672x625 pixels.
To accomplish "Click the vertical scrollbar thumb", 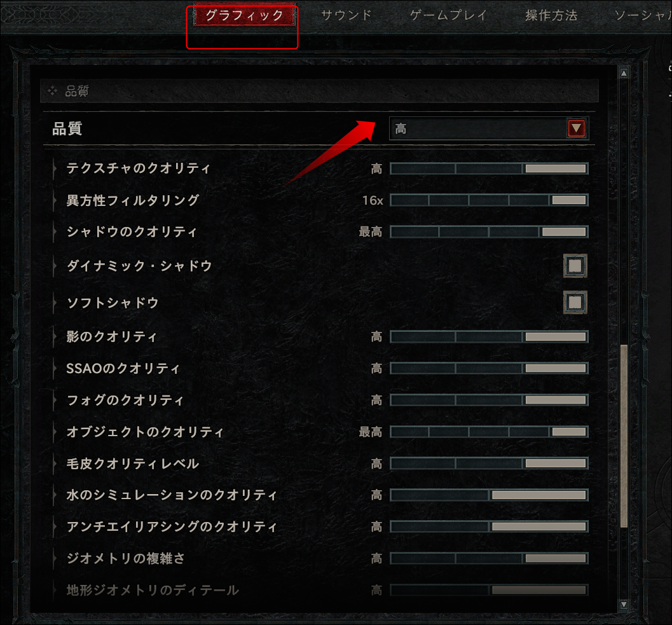I will tap(624, 436).
